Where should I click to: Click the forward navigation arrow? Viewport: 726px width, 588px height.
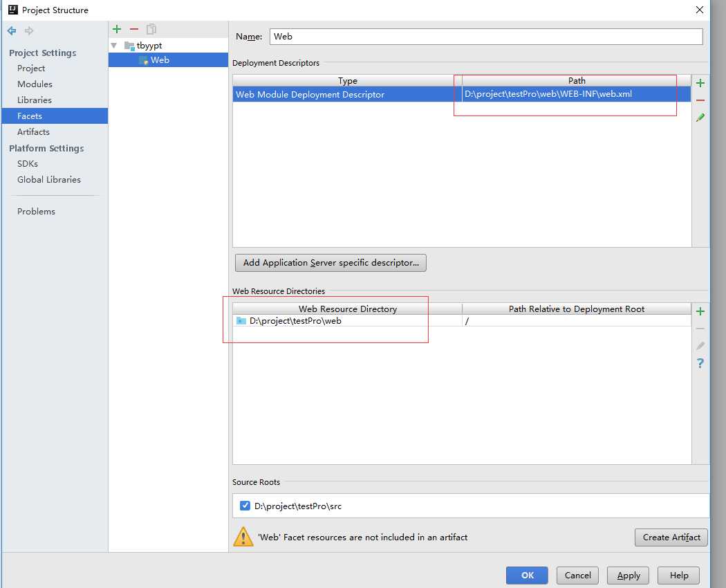pos(29,30)
